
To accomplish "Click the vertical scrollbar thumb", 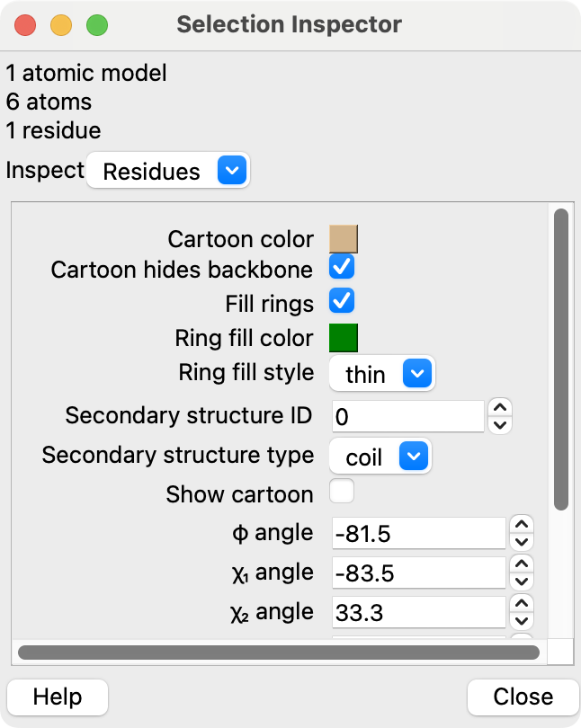I will 560,360.
